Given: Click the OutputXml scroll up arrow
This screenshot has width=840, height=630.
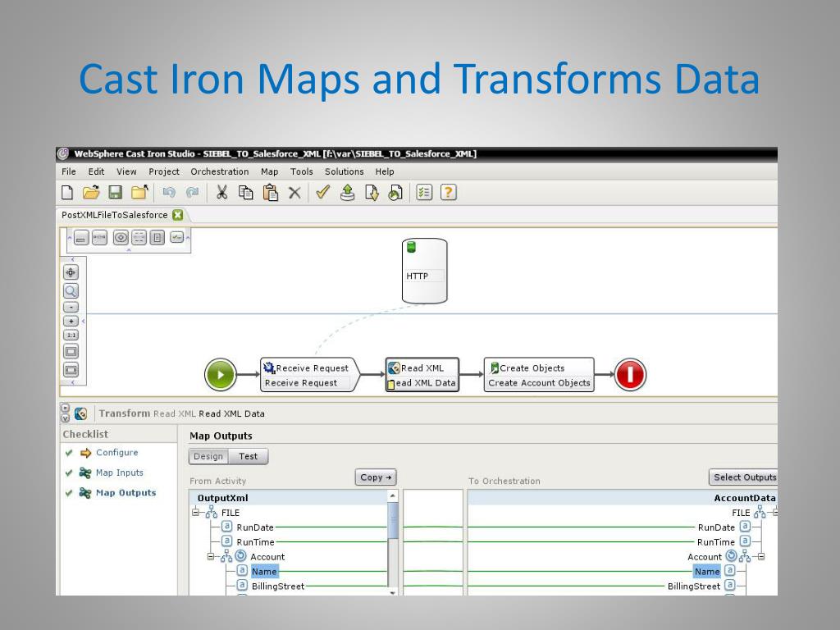Looking at the screenshot, I should pos(393,496).
